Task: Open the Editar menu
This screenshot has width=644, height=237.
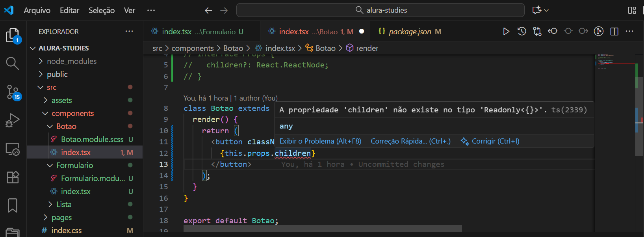Action: click(69, 10)
